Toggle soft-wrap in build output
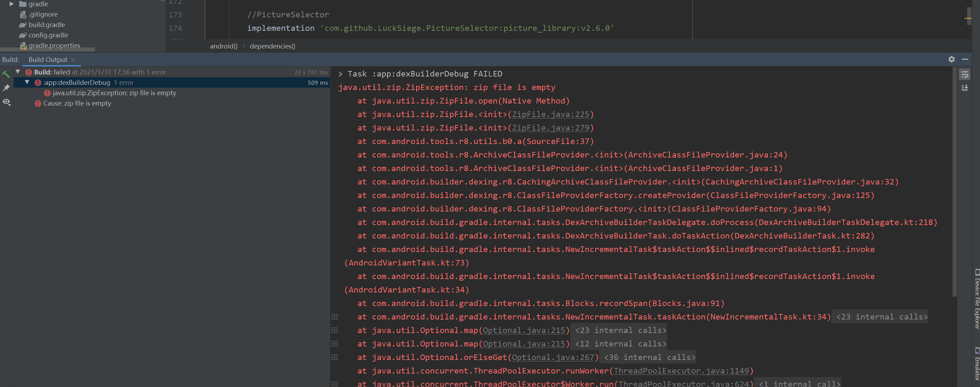The height and width of the screenshot is (387, 980). click(x=965, y=74)
